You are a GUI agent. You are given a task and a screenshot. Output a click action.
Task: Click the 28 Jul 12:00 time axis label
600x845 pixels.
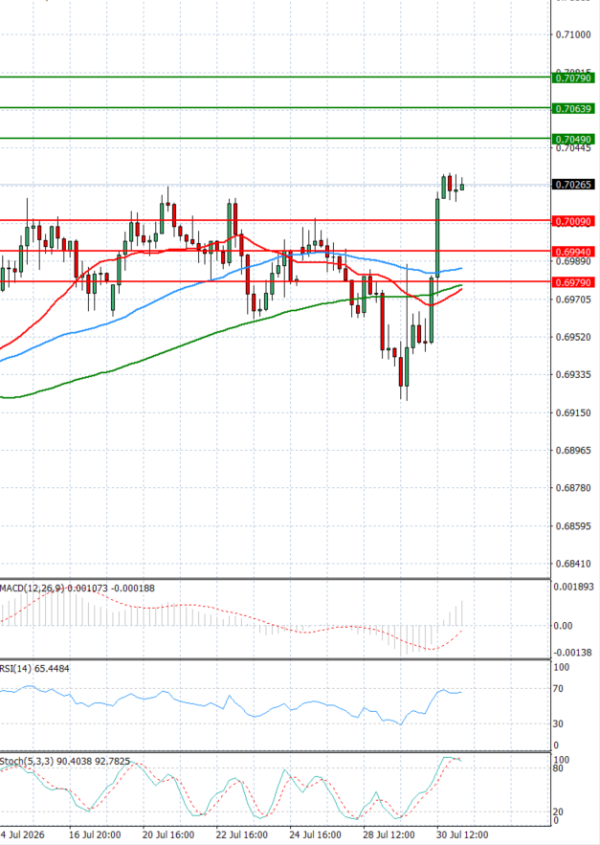388,835
